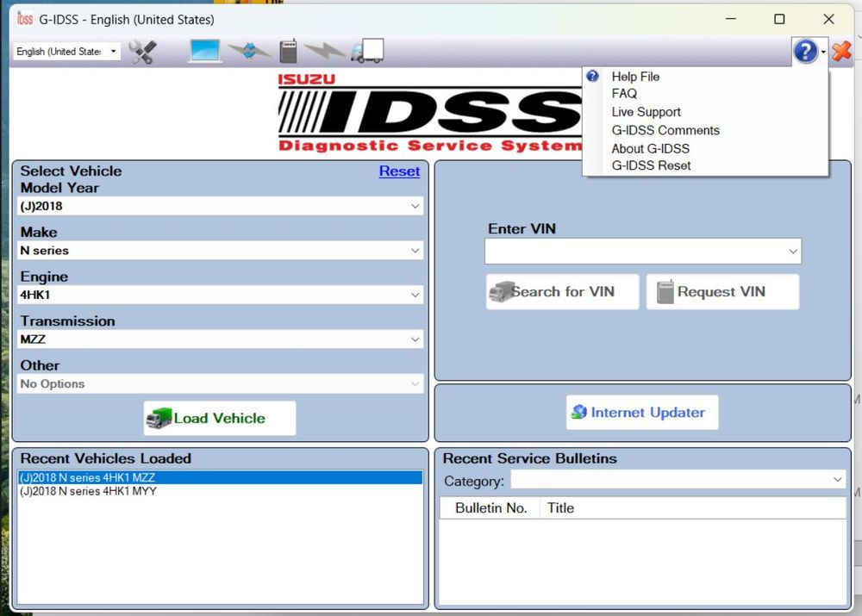862x616 pixels.
Task: Open the wrench and screwdriver utilities icon
Action: pyautogui.click(x=142, y=52)
